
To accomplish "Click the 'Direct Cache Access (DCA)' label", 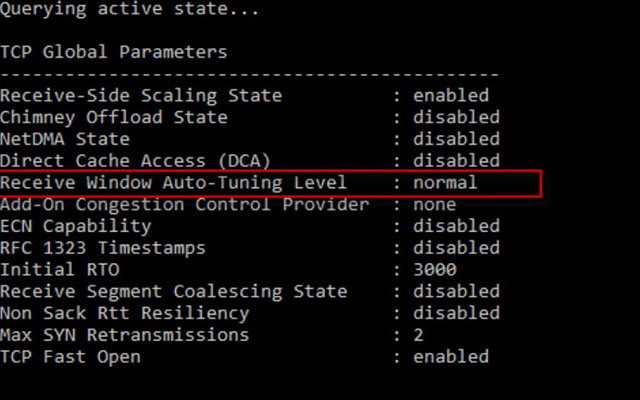I will 135,161.
